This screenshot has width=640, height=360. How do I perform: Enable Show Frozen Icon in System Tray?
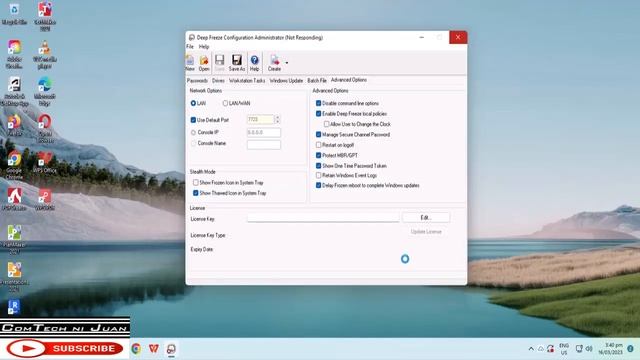coord(196,182)
